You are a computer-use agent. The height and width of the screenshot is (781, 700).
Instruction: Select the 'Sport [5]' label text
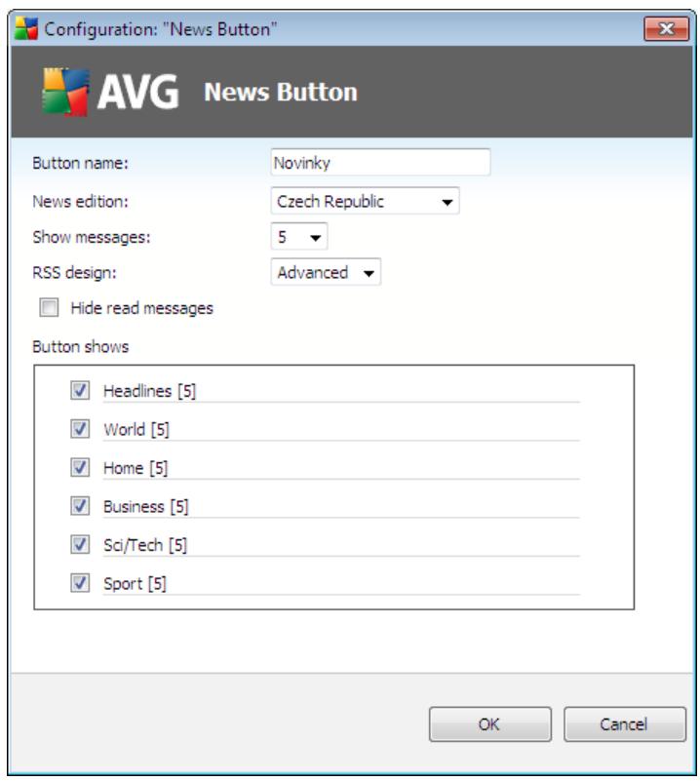135,583
